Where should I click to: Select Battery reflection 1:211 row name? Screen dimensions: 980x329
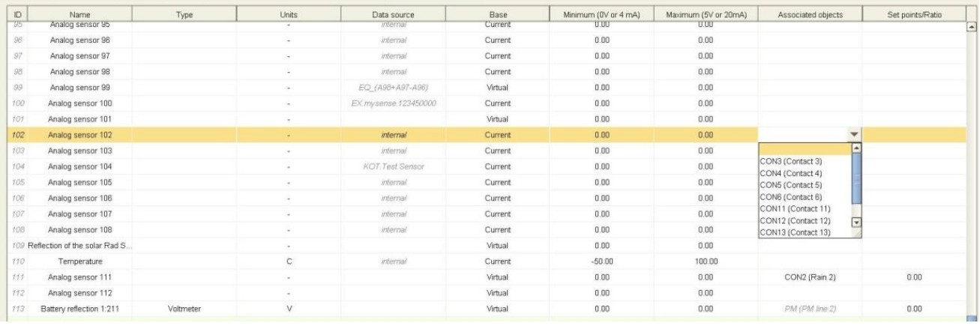(x=80, y=308)
